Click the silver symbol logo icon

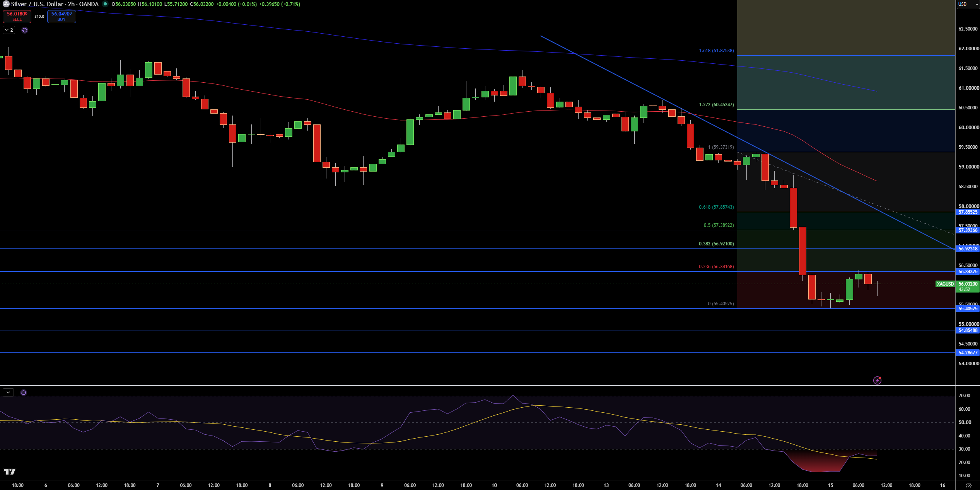6,4
